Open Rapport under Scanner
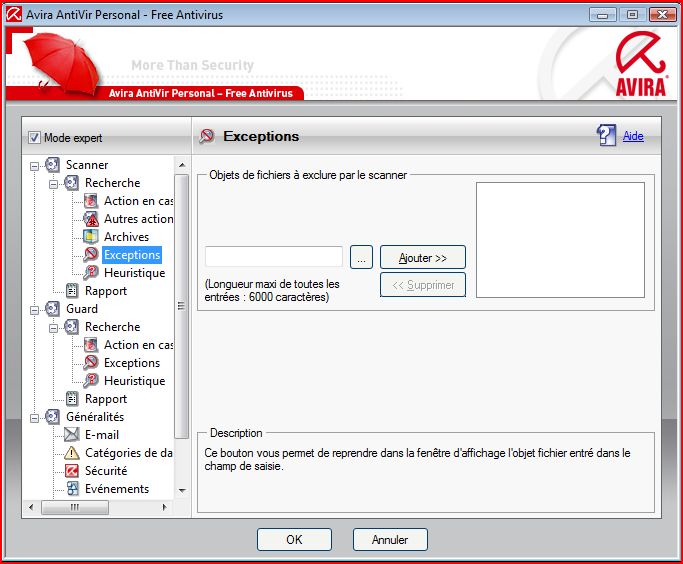 (x=106, y=290)
